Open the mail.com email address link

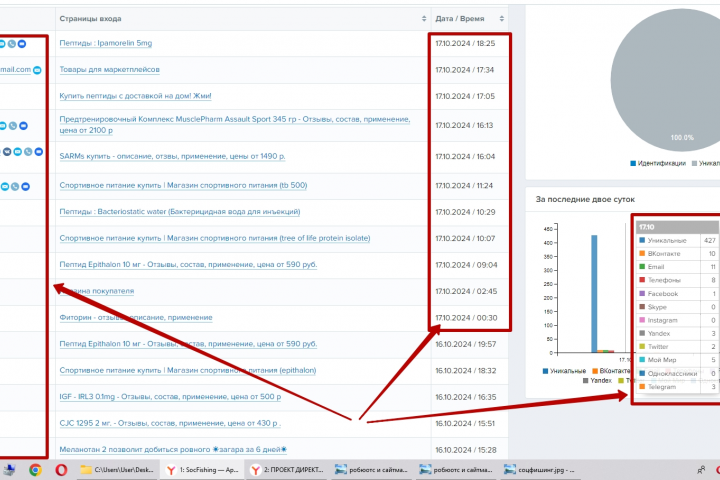[16, 70]
